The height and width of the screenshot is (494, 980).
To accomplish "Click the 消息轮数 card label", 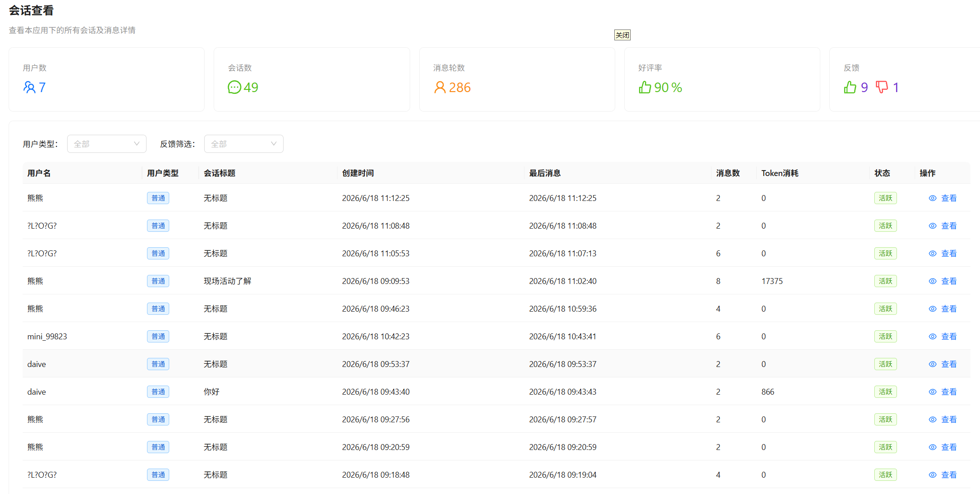I will (449, 68).
